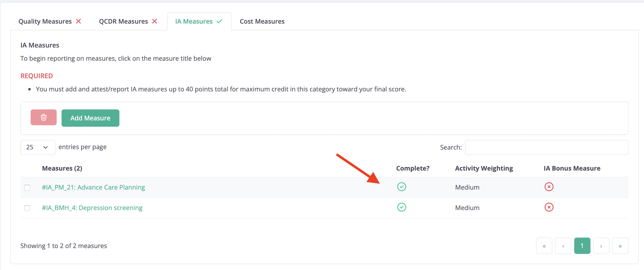Open the entries per page dropdown
644x270 pixels.
tap(38, 147)
